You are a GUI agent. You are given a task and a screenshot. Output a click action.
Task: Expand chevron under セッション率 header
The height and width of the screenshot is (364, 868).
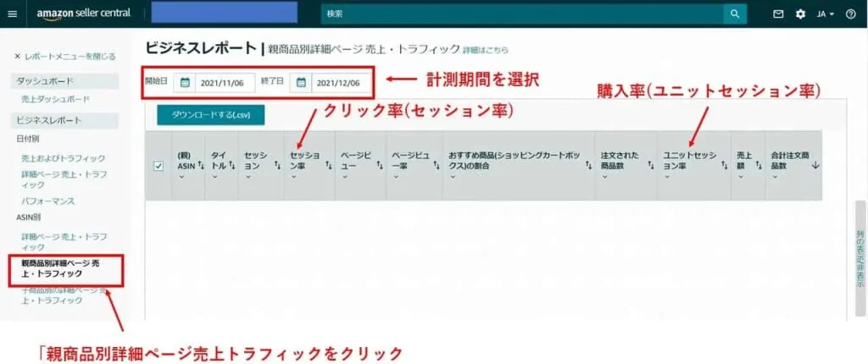tap(293, 177)
